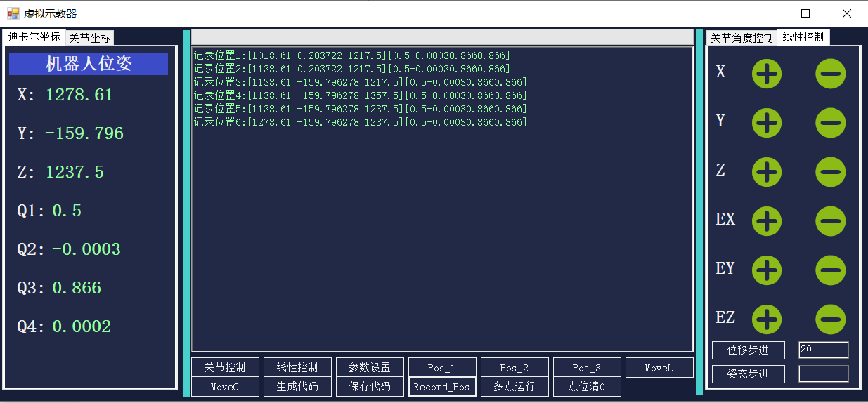Viewport: 868px width, 403px height.
Task: Switch to the 迪卡尔坐标 tab
Action: [x=34, y=37]
